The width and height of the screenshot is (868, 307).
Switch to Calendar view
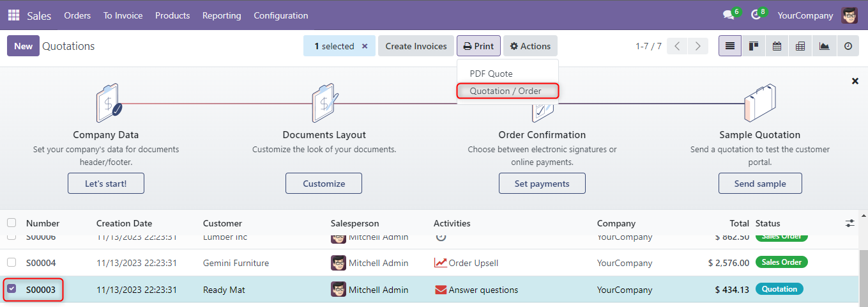[x=777, y=46]
